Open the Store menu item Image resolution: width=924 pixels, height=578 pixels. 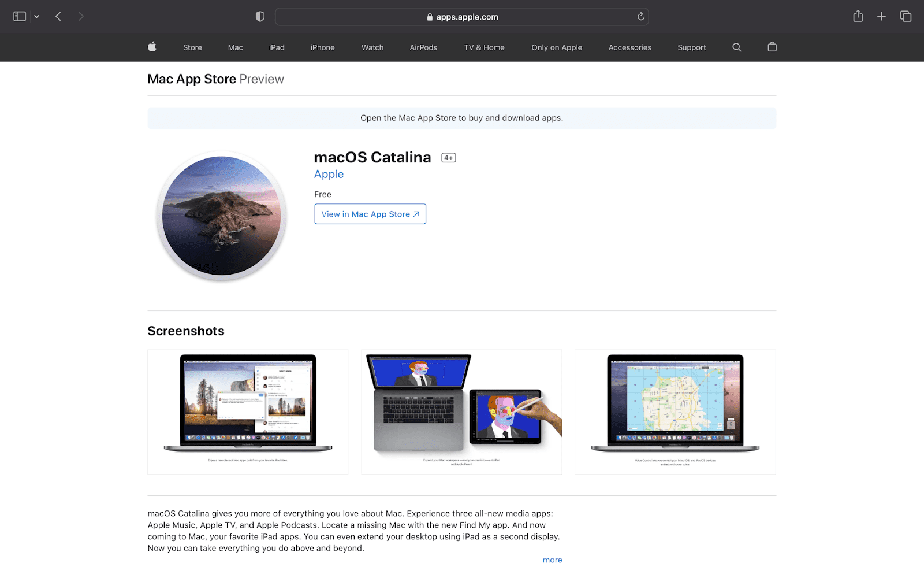192,47
